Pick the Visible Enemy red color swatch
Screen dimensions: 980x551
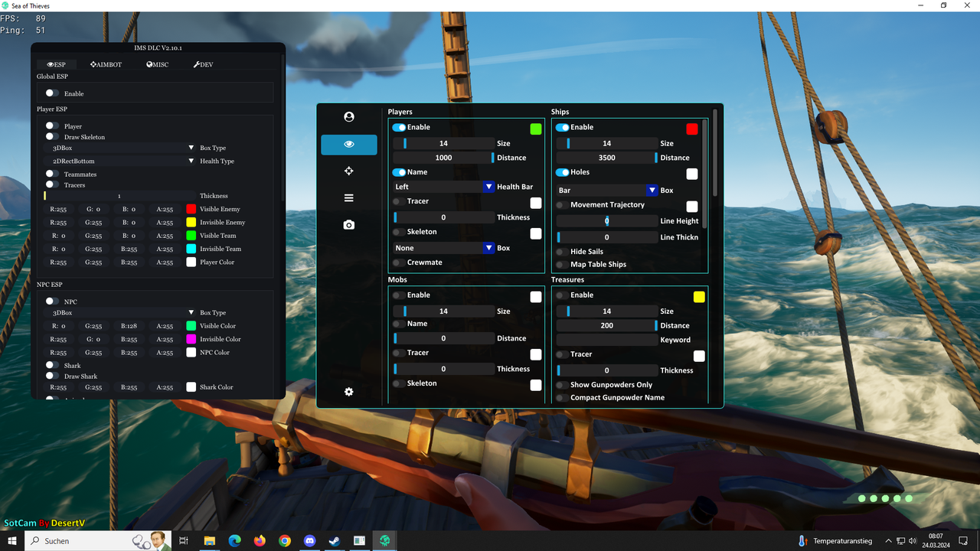191,209
